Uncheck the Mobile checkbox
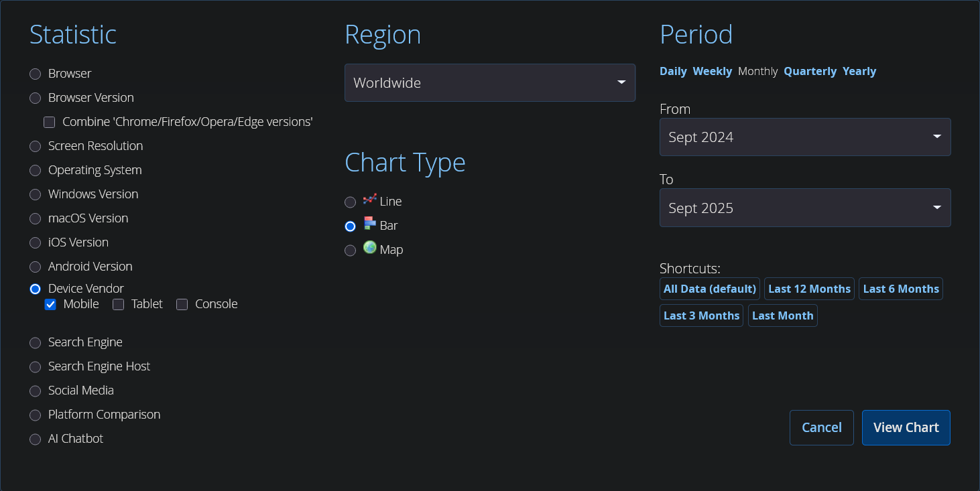980x491 pixels. coord(50,305)
